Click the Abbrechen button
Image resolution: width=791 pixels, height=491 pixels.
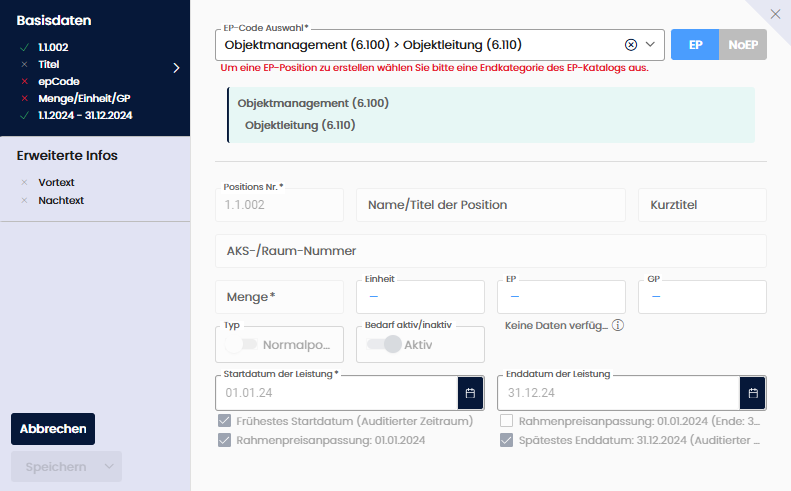tap(53, 429)
